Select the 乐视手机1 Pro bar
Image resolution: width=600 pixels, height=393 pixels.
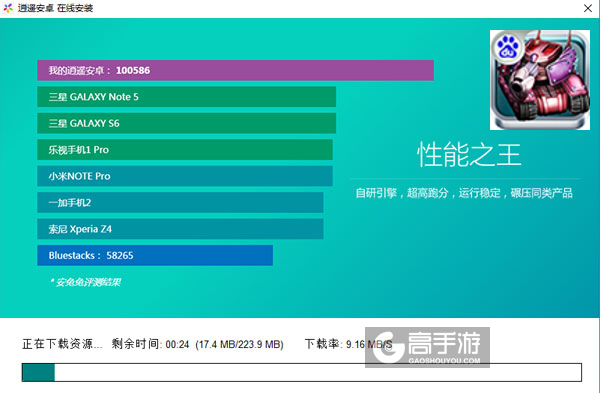[185, 150]
